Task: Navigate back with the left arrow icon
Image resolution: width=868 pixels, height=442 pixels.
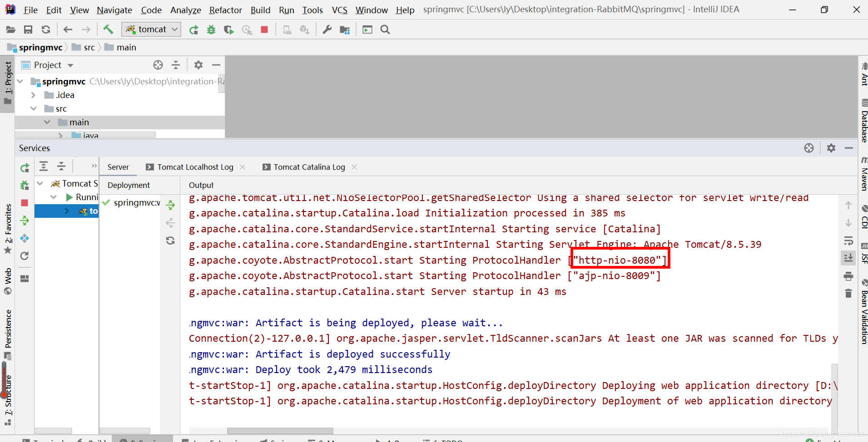Action: 68,30
